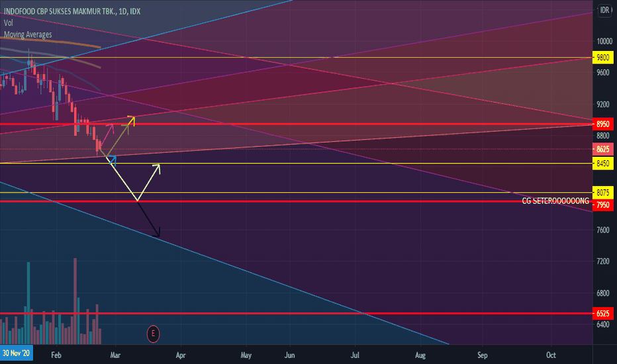Click the Apr label on time axis
The height and width of the screenshot is (364, 617).
[181, 355]
